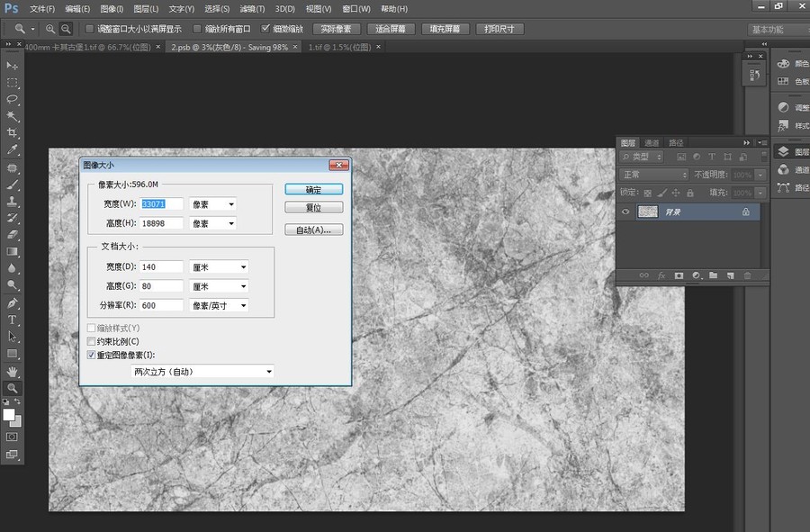The image size is (810, 532).
Task: Select the Eyedropper tool
Action: 12,149
